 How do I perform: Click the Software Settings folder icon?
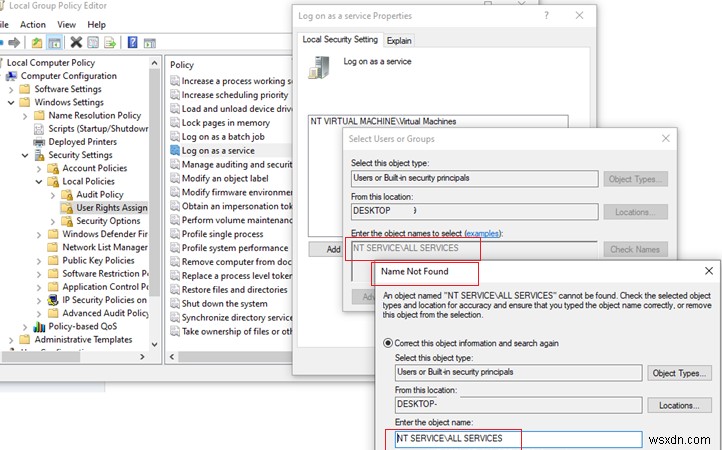(25, 89)
